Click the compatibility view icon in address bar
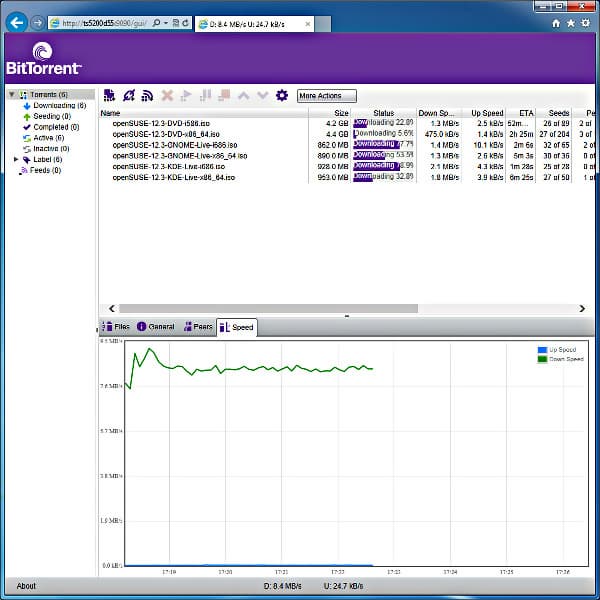Screen dimensions: 600x600 click(x=176, y=23)
